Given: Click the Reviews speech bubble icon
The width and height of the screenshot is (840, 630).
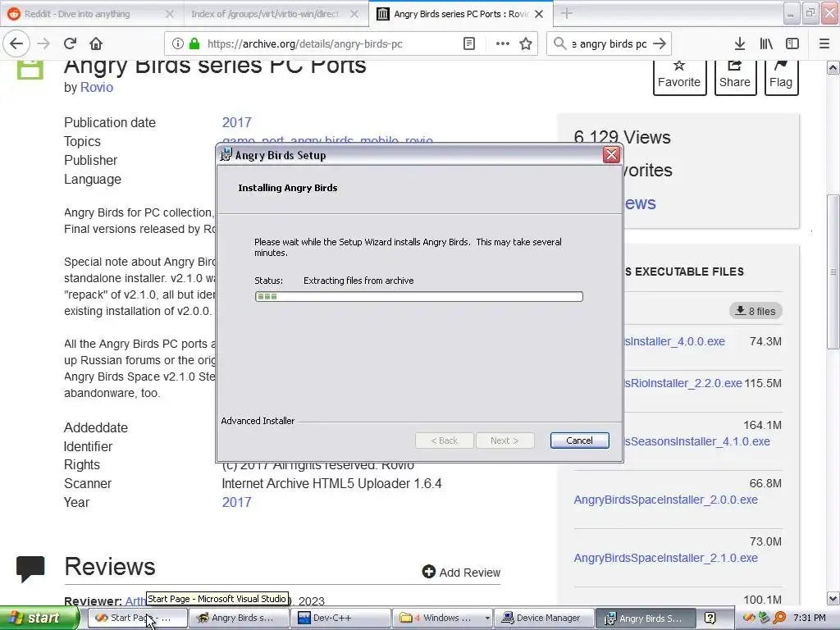Looking at the screenshot, I should click(x=30, y=569).
